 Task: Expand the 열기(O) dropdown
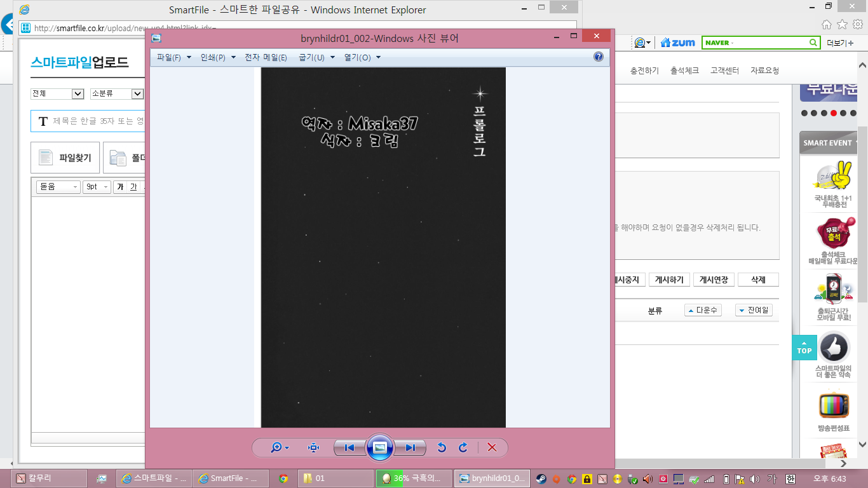pos(362,57)
